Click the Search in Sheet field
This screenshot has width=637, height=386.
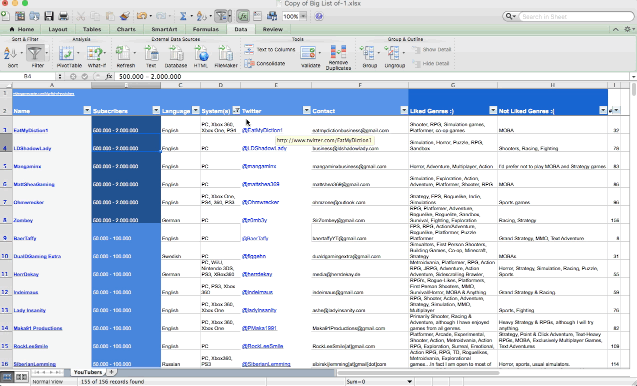tap(575, 16)
